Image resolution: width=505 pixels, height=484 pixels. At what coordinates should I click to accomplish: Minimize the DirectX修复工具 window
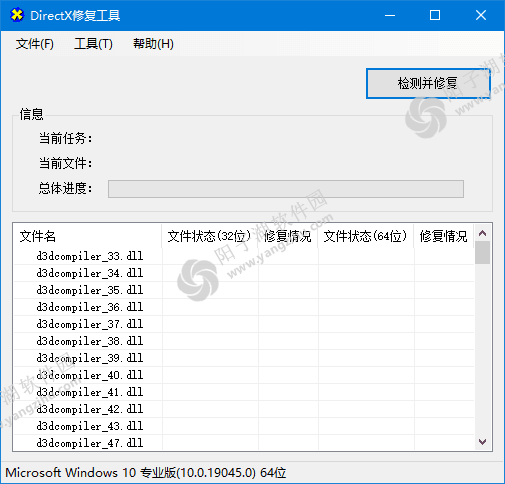[390, 15]
